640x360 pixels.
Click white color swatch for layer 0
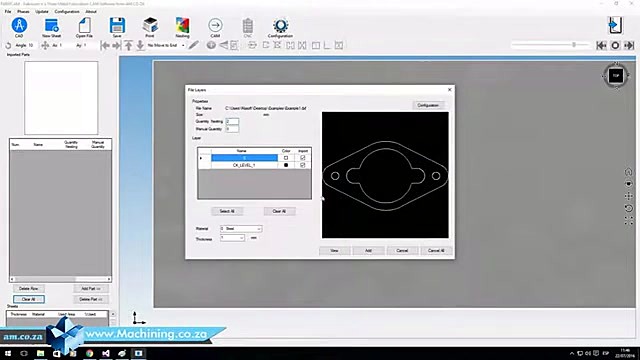(x=286, y=158)
